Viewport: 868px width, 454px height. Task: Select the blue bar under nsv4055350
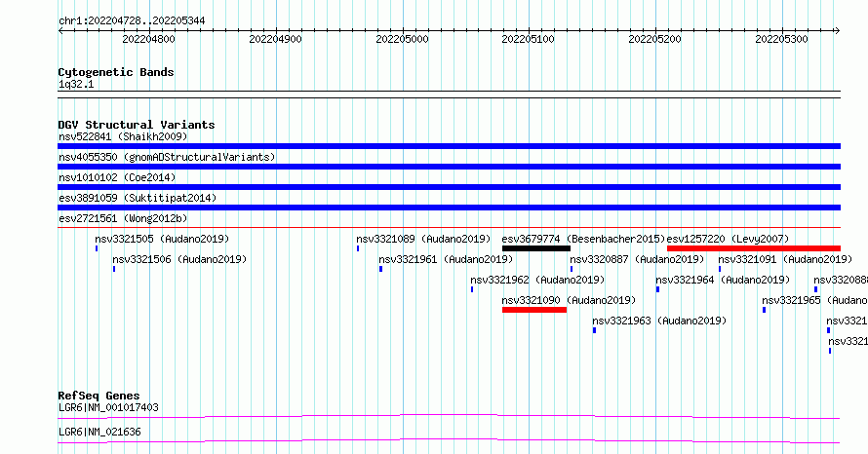coord(449,167)
